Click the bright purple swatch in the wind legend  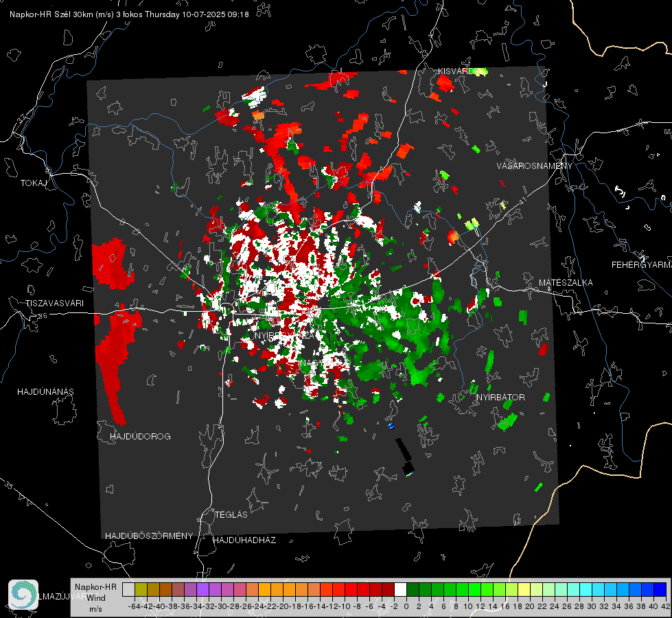(202, 590)
